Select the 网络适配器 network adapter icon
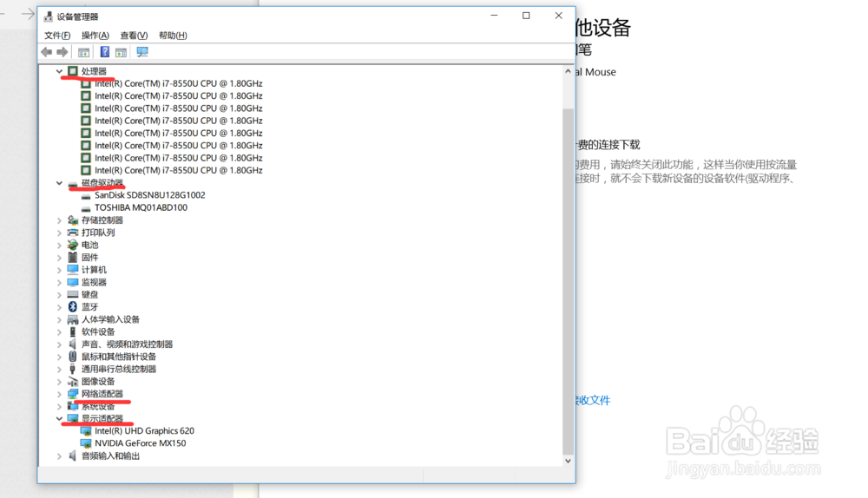Image resolution: width=868 pixels, height=498 pixels. point(73,393)
